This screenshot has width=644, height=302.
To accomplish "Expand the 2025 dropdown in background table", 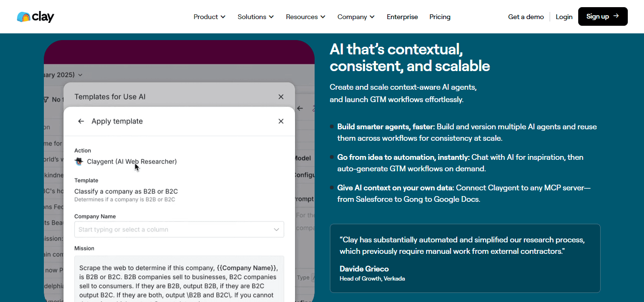I will pos(80,75).
